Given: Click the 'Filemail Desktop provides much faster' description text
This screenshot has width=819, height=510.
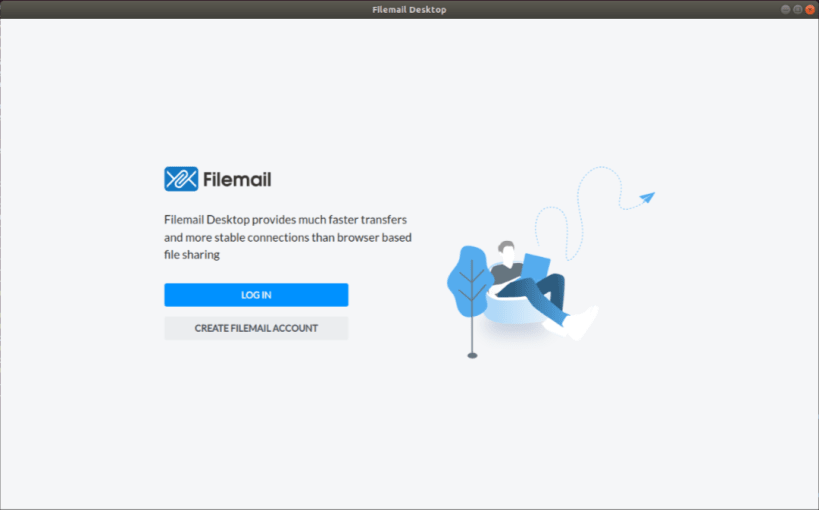Looking at the screenshot, I should click(288, 237).
